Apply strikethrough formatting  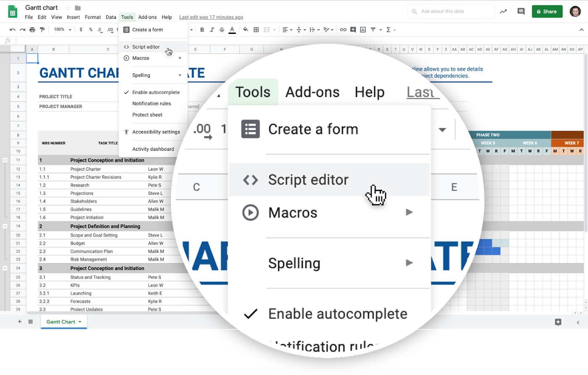click(x=222, y=29)
